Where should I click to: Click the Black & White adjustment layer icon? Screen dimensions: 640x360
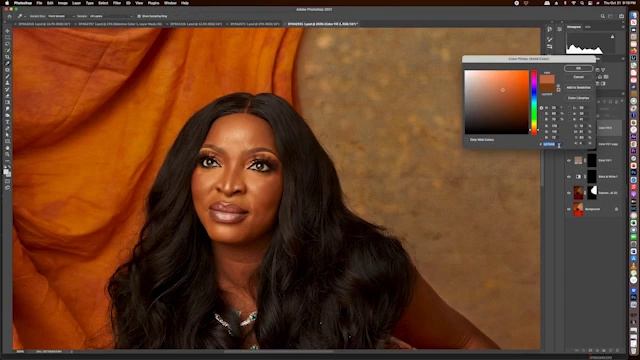578,177
